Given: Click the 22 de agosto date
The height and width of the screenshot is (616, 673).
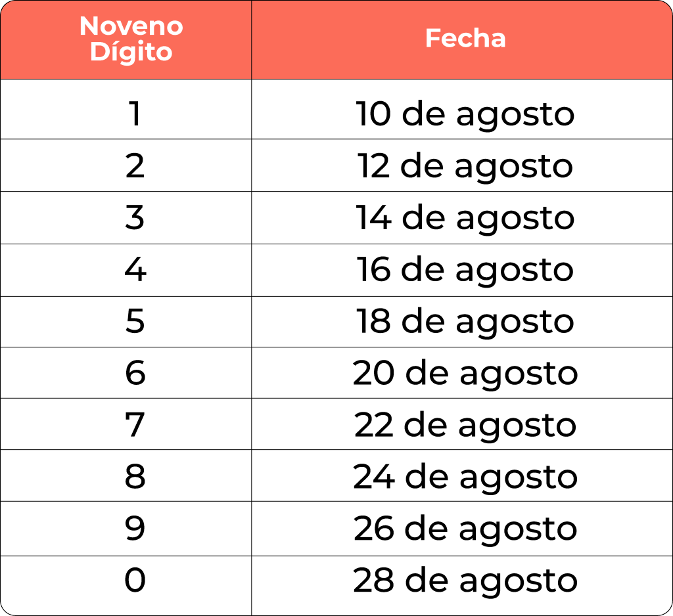Looking at the screenshot, I should pos(465,426).
